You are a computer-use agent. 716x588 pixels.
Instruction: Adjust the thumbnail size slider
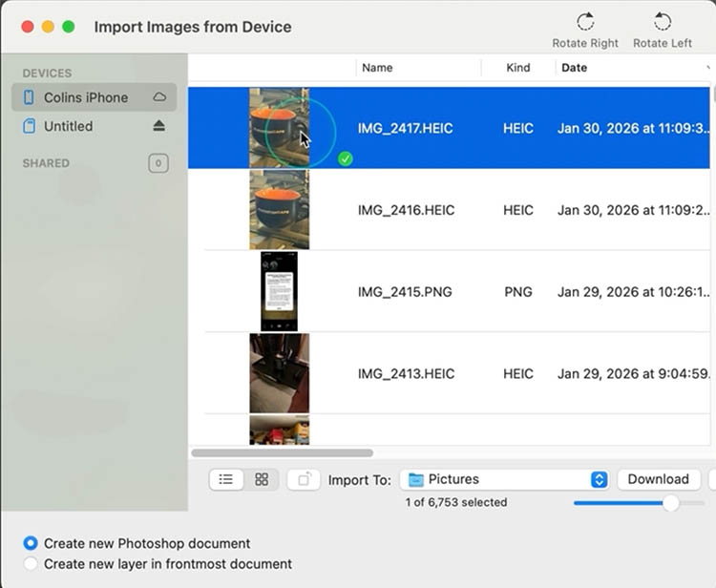tap(670, 502)
